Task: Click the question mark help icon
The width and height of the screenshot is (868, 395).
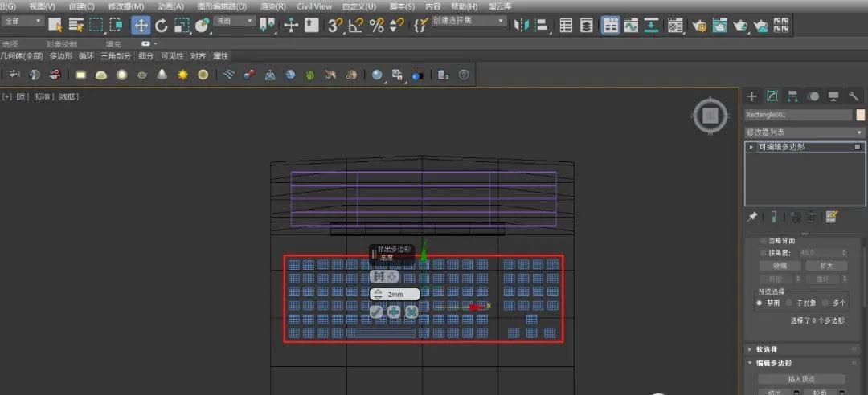Action: (464, 74)
